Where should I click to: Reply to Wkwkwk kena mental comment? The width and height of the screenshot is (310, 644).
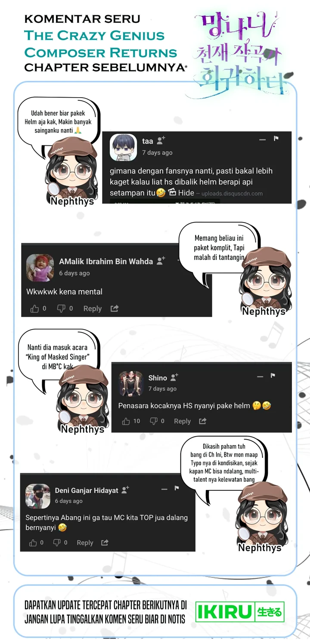93,308
